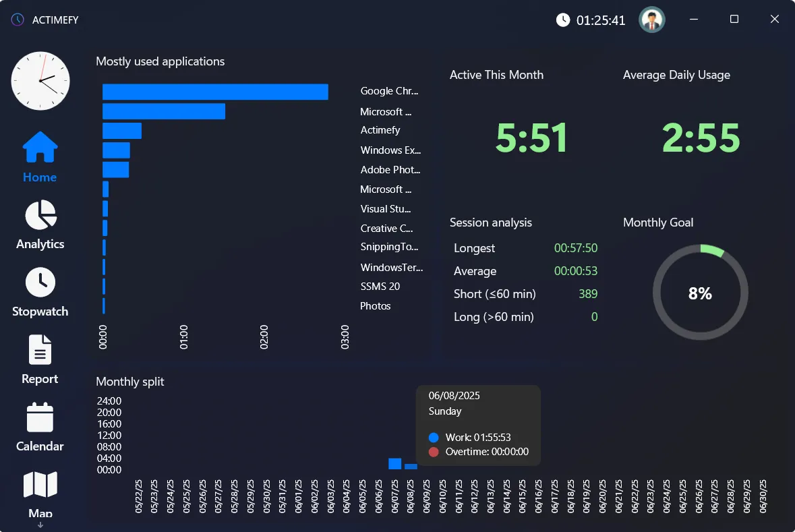Open the Stopwatch tool
The height and width of the screenshot is (532, 795).
[x=39, y=290]
